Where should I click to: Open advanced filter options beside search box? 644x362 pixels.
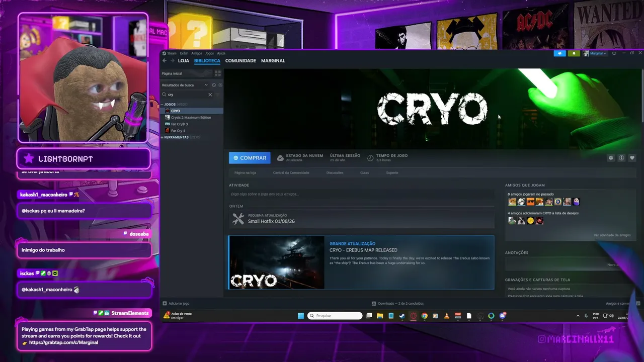pyautogui.click(x=218, y=95)
